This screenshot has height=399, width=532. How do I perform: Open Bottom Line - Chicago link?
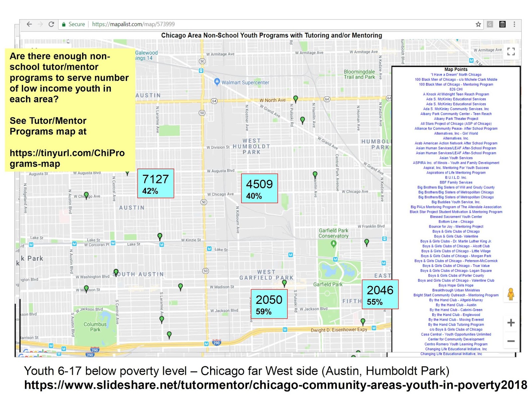click(456, 221)
